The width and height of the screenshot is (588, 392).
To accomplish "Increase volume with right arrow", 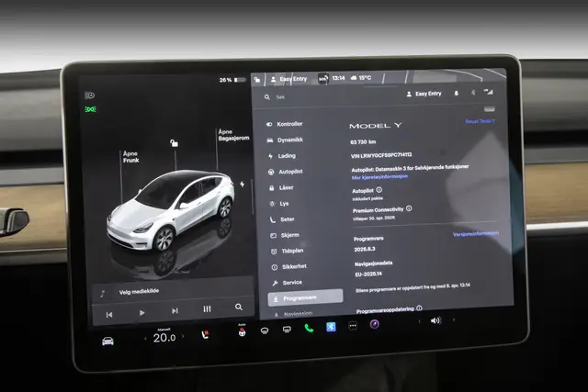I will (453, 319).
